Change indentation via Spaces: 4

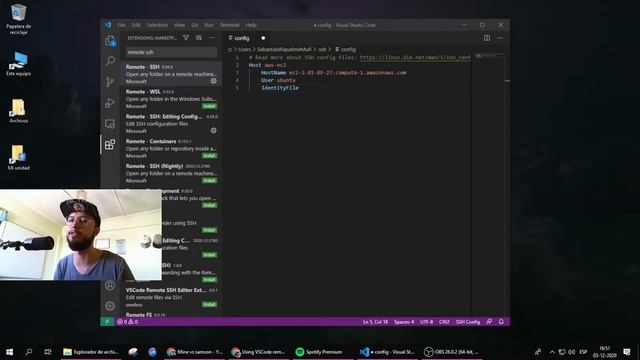click(x=404, y=322)
